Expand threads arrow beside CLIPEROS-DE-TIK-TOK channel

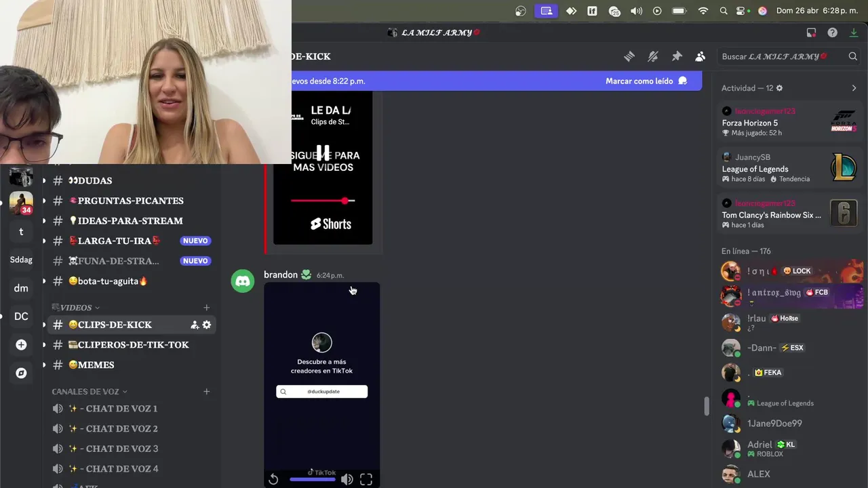[44, 344]
